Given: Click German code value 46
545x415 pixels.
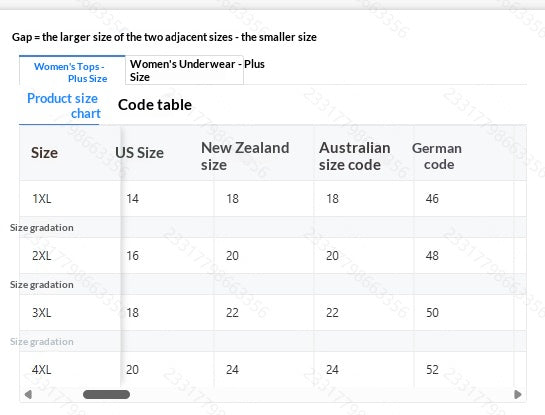Looking at the screenshot, I should click(x=432, y=198).
